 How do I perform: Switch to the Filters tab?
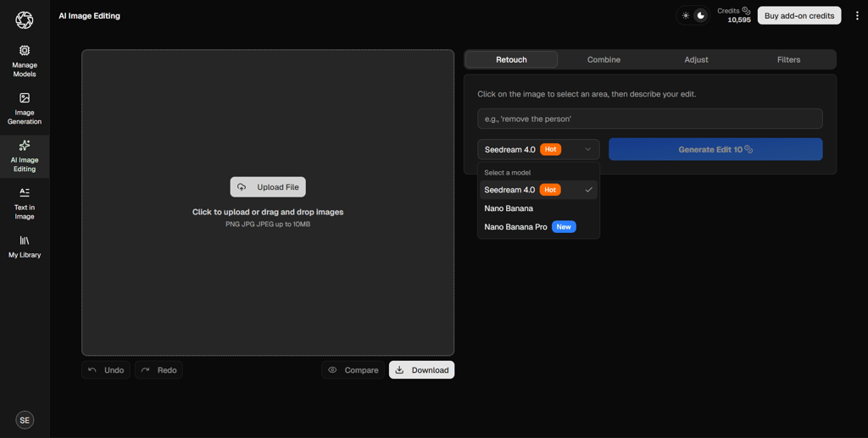point(788,59)
